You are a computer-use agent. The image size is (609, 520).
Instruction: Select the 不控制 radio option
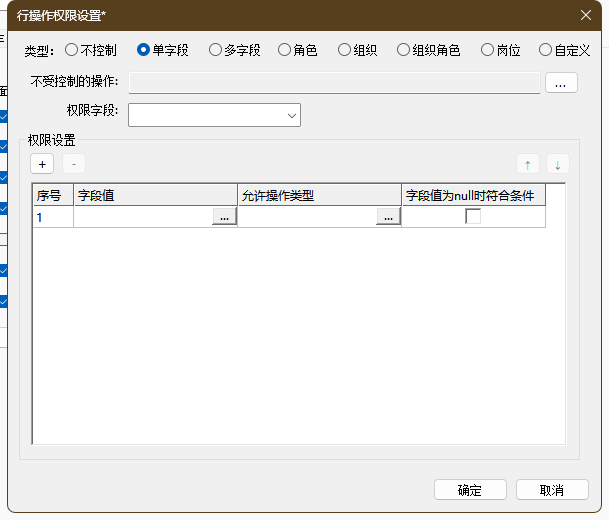72,49
